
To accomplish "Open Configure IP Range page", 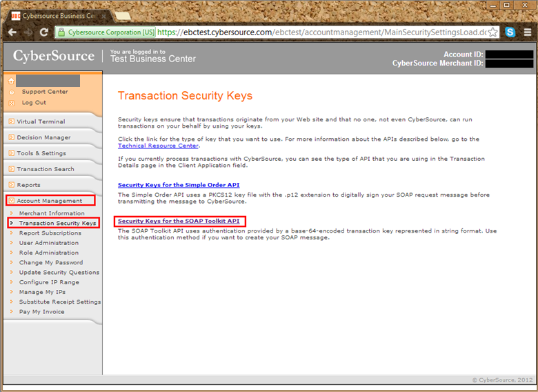I will [x=49, y=282].
